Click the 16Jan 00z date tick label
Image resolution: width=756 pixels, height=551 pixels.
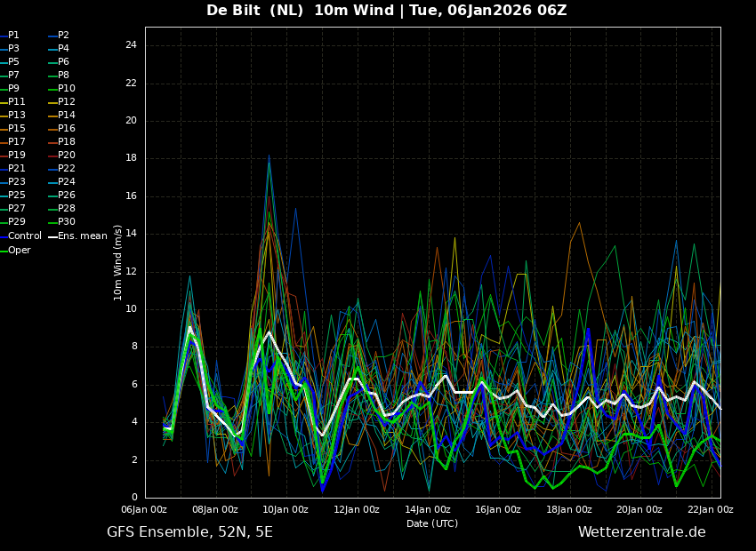500,509
